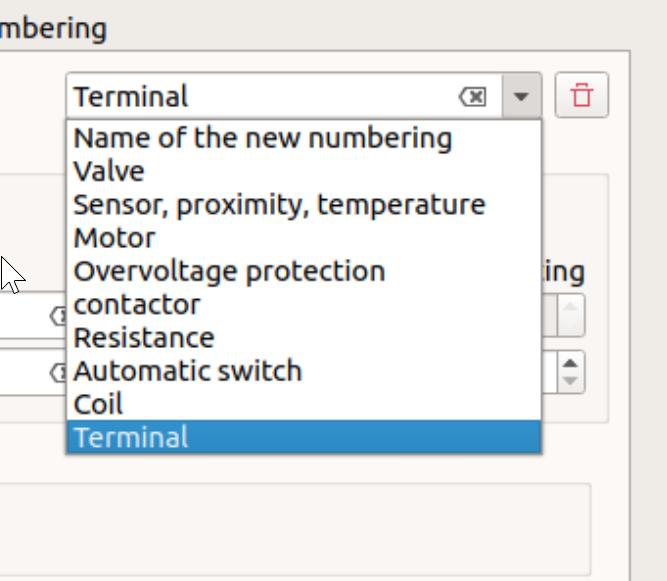Viewport: 667px width, 581px height.
Task: Click upper spin box down arrow
Action: point(570,325)
